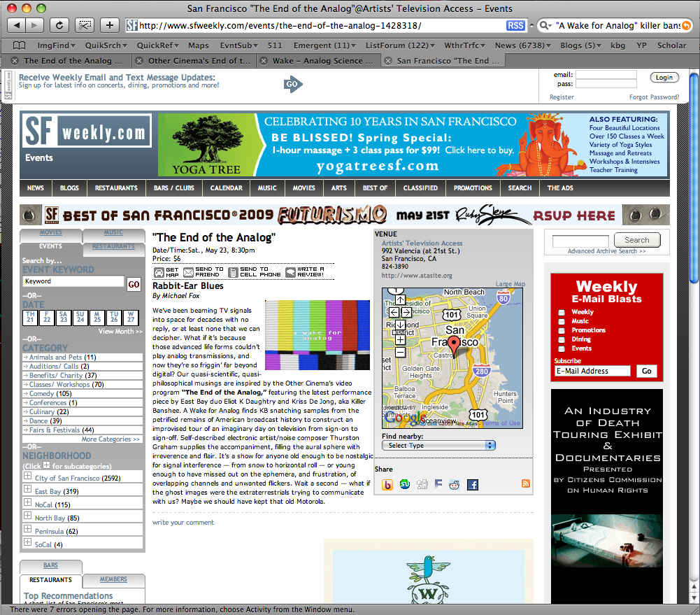The width and height of the screenshot is (700, 615).
Task: Click the scissors web clip toolbar icon
Action: (85, 25)
